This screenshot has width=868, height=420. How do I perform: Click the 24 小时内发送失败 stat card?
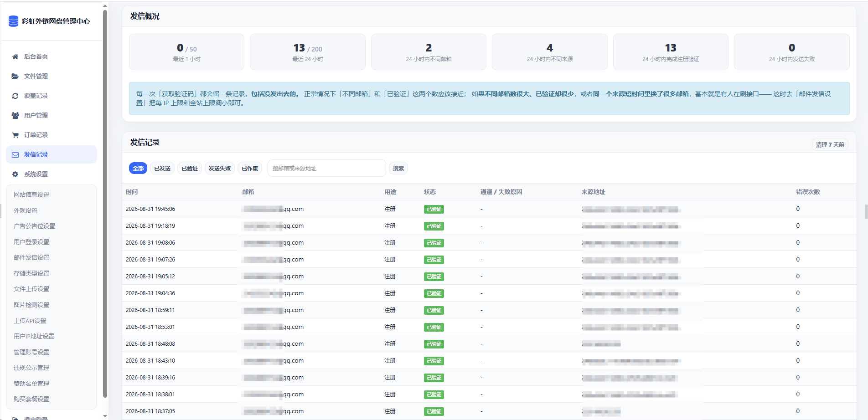pos(792,52)
